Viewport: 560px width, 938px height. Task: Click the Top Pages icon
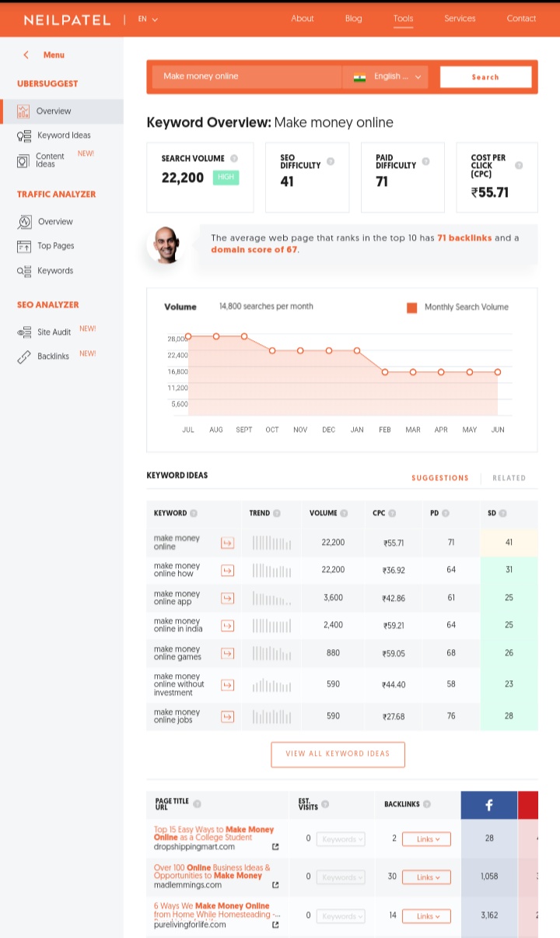(x=23, y=246)
